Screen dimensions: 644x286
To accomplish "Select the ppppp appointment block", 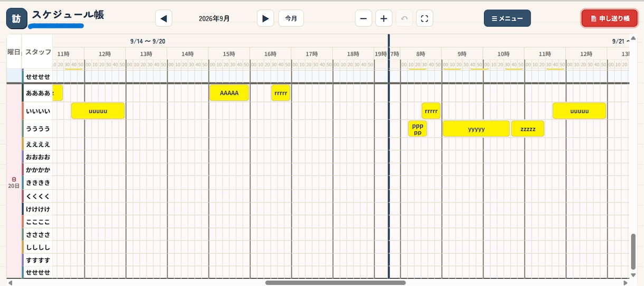I will [418, 129].
